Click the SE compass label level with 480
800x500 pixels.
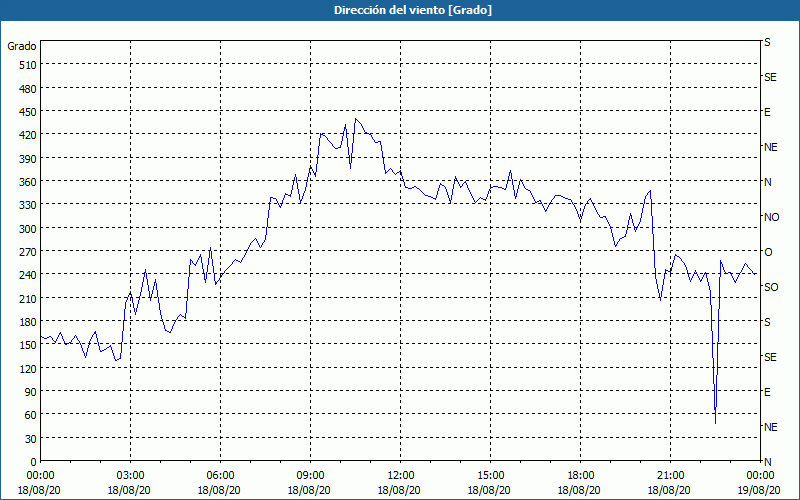[x=770, y=77]
